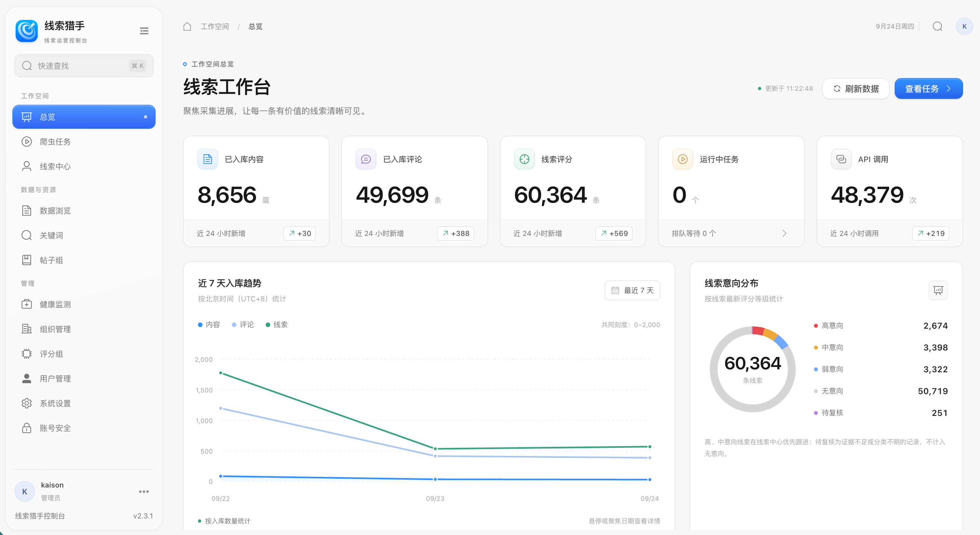Click the 09/23 data point on 线索 line
Viewport: 980px width, 535px height.
(435, 449)
